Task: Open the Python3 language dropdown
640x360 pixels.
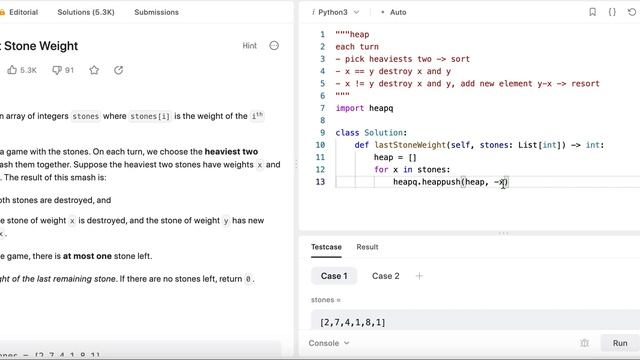Action: pos(336,12)
